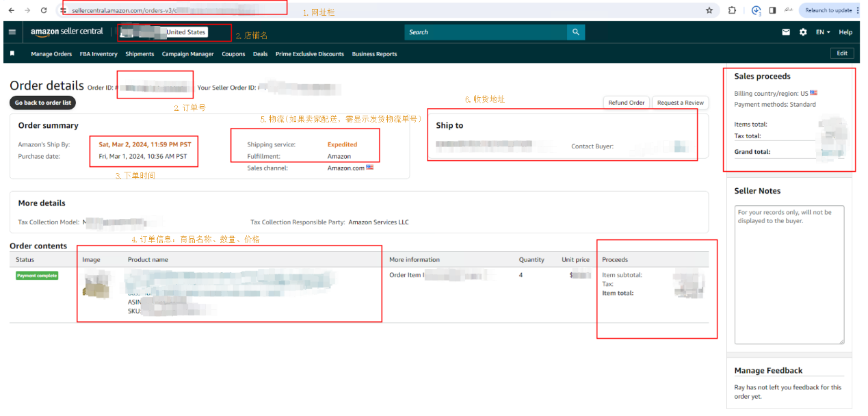Screen dimensions: 868x416
Task: Go to the Business Reports menu item
Action: pyautogui.click(x=374, y=54)
